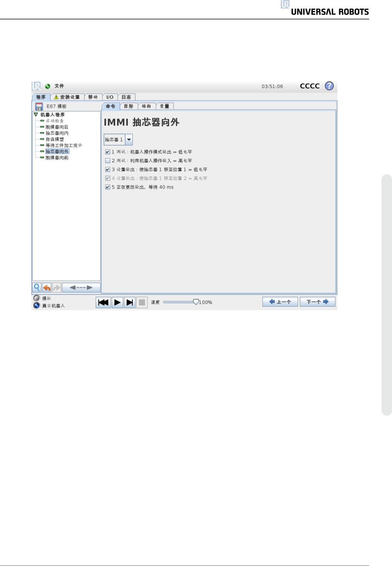Step forward in the program
This screenshot has width=392, height=566.
129,302
